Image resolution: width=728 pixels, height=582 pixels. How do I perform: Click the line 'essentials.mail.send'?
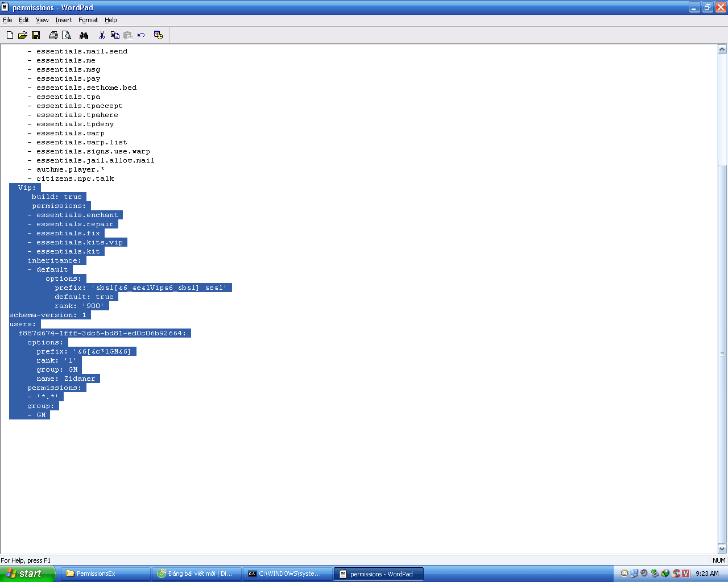coord(82,51)
